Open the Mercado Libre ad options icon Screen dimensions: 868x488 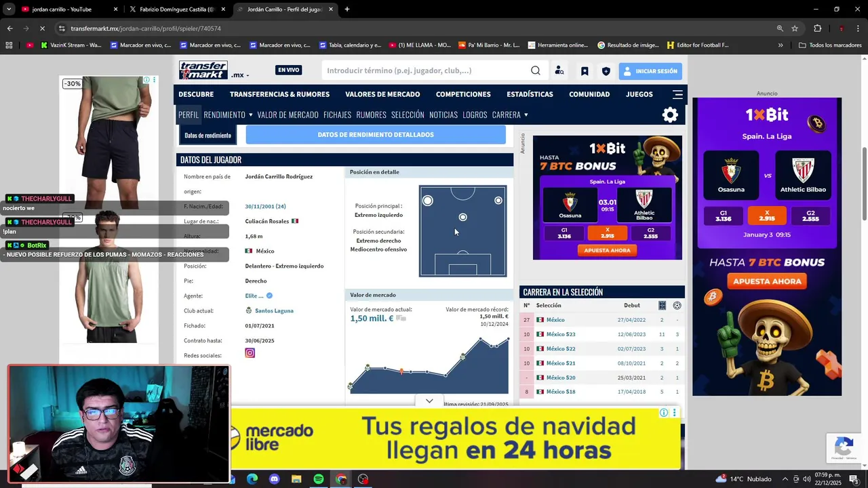674,413
